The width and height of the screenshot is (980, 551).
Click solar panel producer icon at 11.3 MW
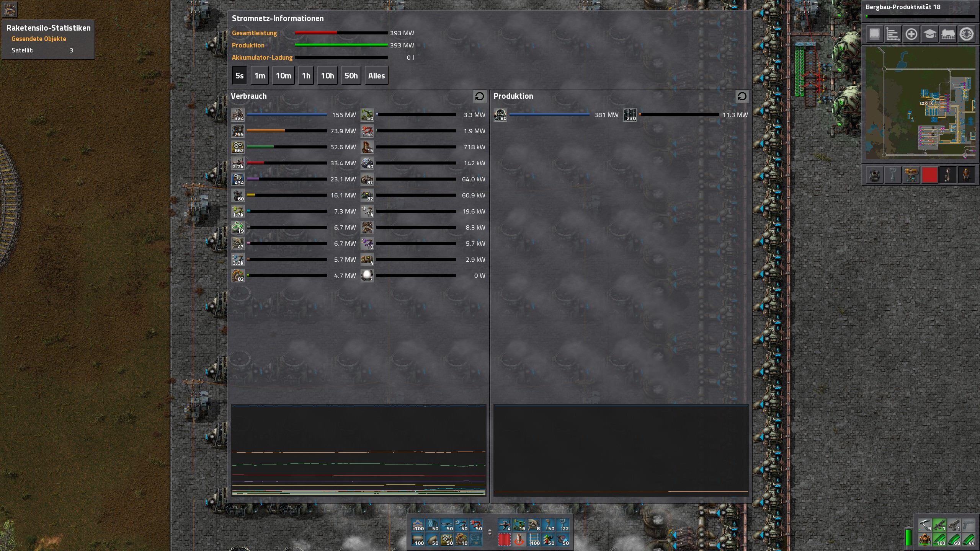point(630,115)
